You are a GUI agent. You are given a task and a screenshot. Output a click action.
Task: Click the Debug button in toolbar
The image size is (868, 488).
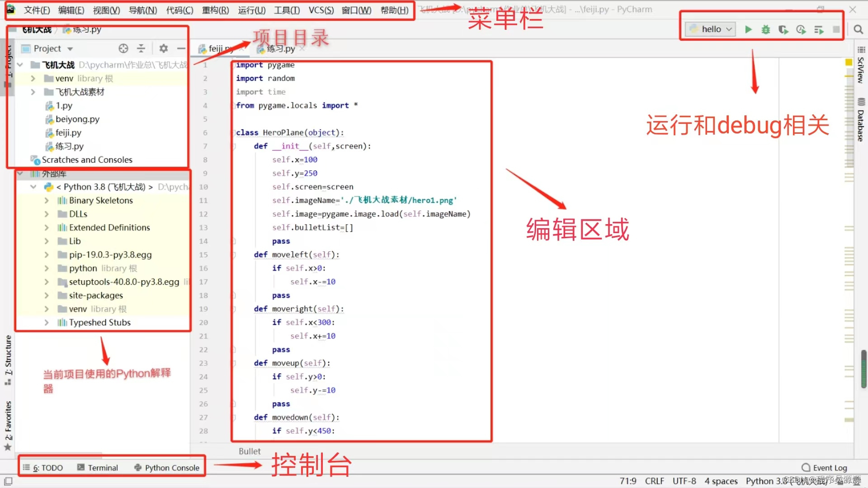[x=765, y=28]
